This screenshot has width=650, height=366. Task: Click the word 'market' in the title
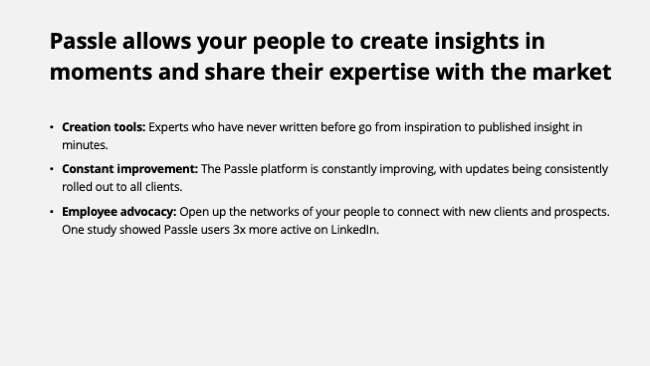point(572,72)
